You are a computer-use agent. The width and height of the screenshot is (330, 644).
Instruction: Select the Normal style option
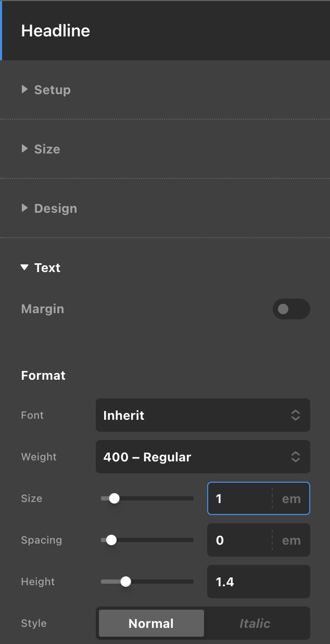(x=151, y=623)
